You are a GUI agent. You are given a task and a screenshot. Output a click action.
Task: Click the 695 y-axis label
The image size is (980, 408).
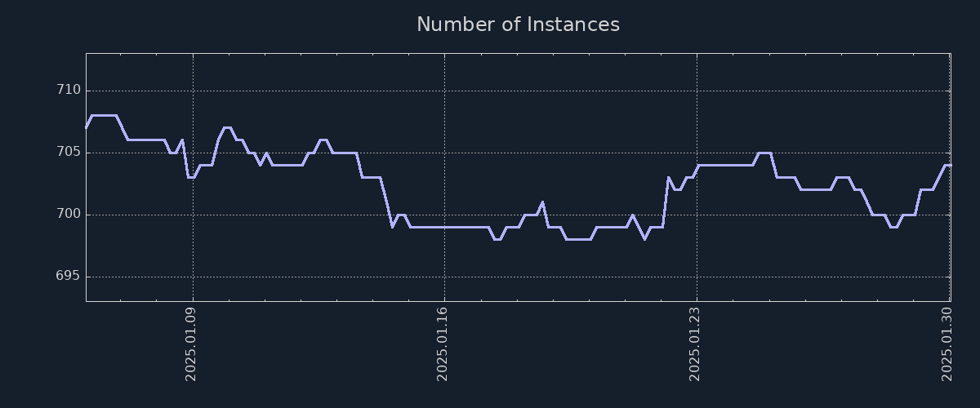click(69, 276)
